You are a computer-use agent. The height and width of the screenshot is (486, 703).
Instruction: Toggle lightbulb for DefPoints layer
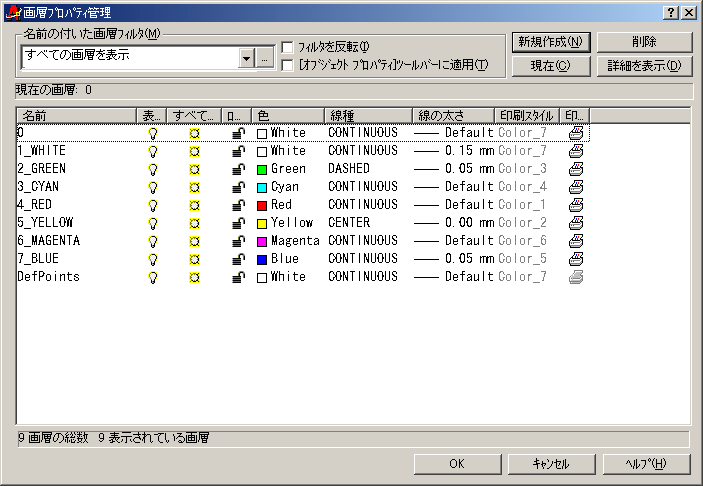pyautogui.click(x=153, y=277)
